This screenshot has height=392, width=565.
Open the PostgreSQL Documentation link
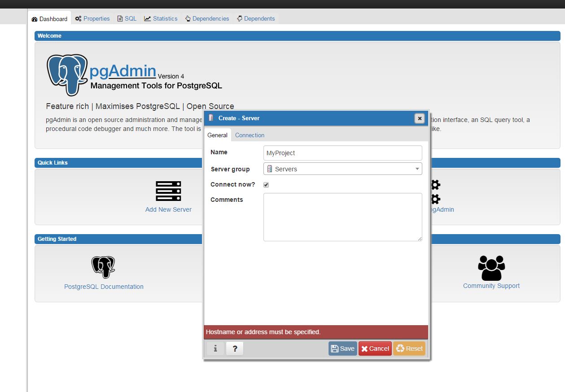[x=104, y=287]
